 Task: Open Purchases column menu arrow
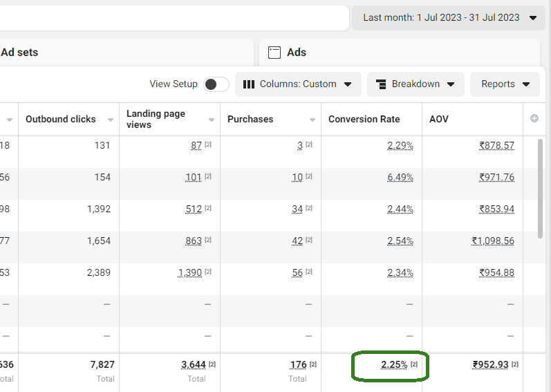click(x=312, y=120)
